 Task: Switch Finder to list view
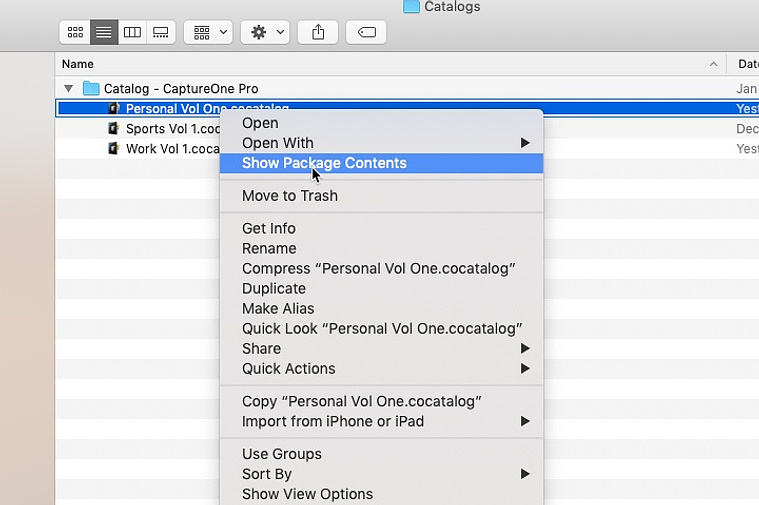pos(104,32)
